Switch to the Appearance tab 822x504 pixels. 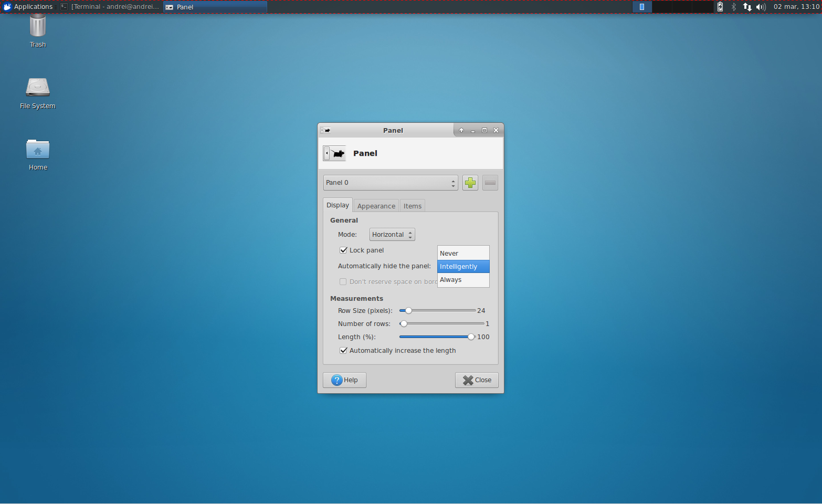click(376, 205)
